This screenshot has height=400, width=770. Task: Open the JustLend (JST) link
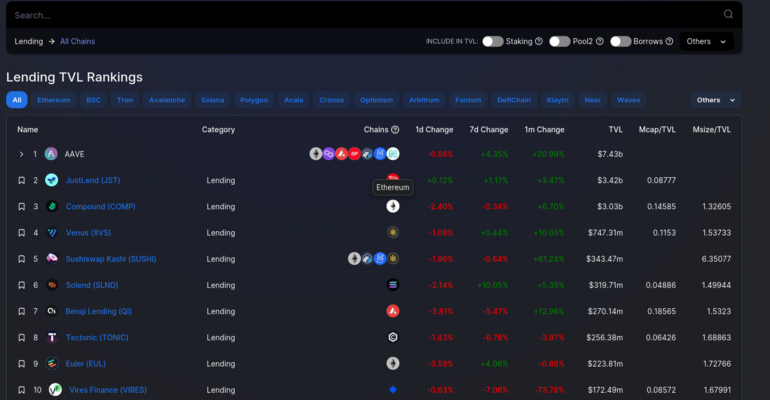93,180
